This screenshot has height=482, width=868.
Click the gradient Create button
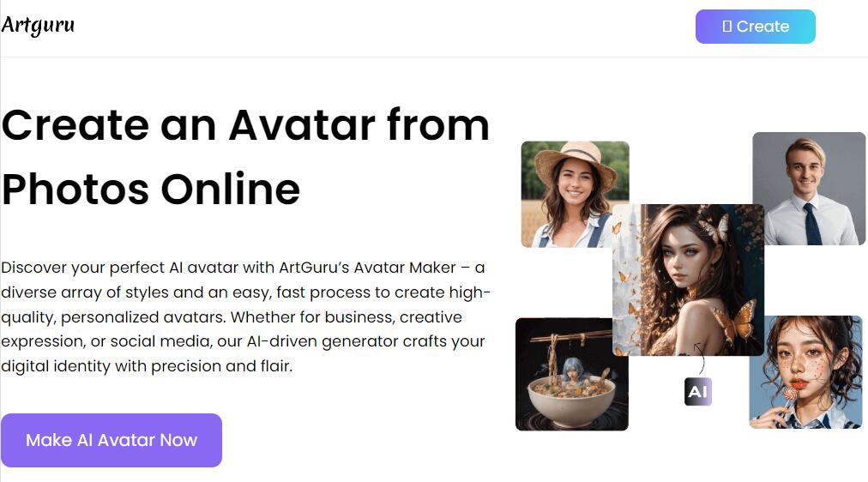pos(755,27)
